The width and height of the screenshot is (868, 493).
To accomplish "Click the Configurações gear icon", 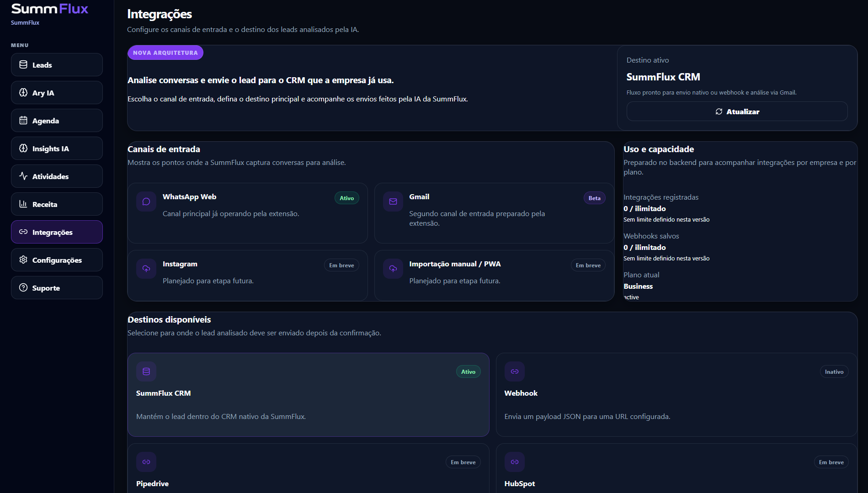I will pos(23,260).
